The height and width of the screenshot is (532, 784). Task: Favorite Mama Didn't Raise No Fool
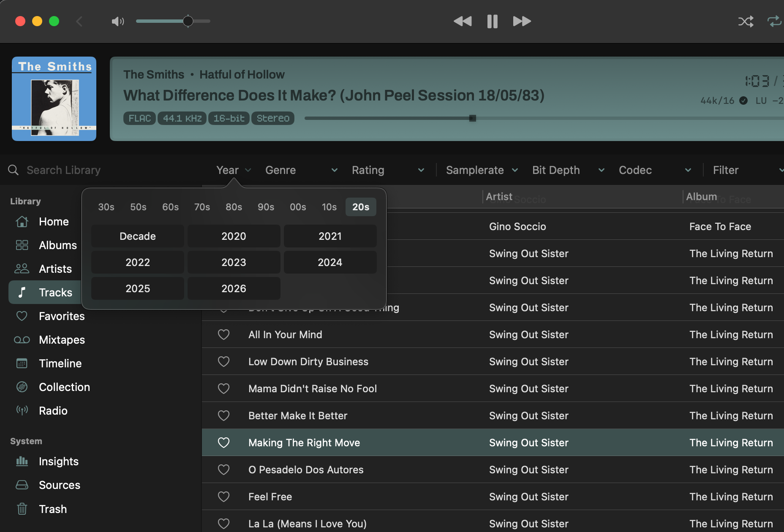(223, 388)
